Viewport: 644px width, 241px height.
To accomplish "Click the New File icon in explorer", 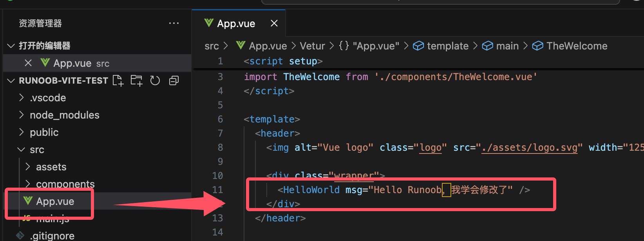I will [118, 80].
